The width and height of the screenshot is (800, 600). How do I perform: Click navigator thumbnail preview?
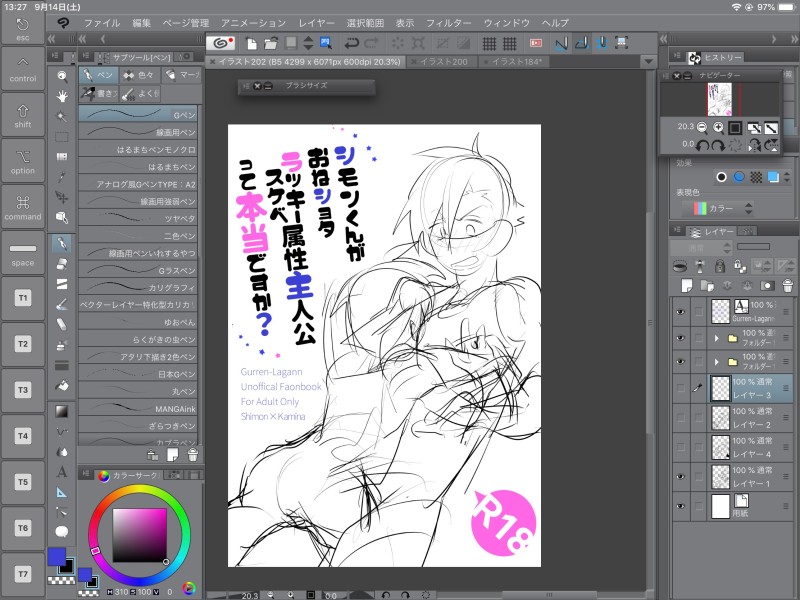(x=719, y=99)
